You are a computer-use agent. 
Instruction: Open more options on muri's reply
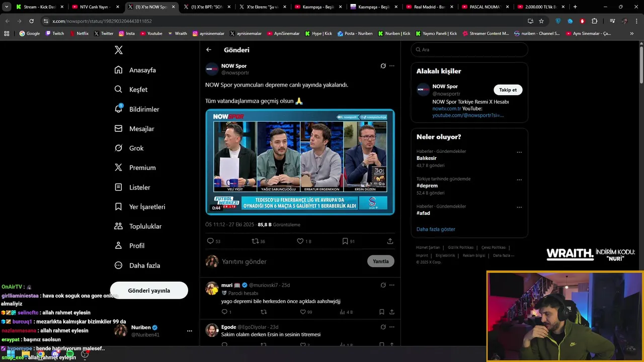(x=392, y=285)
